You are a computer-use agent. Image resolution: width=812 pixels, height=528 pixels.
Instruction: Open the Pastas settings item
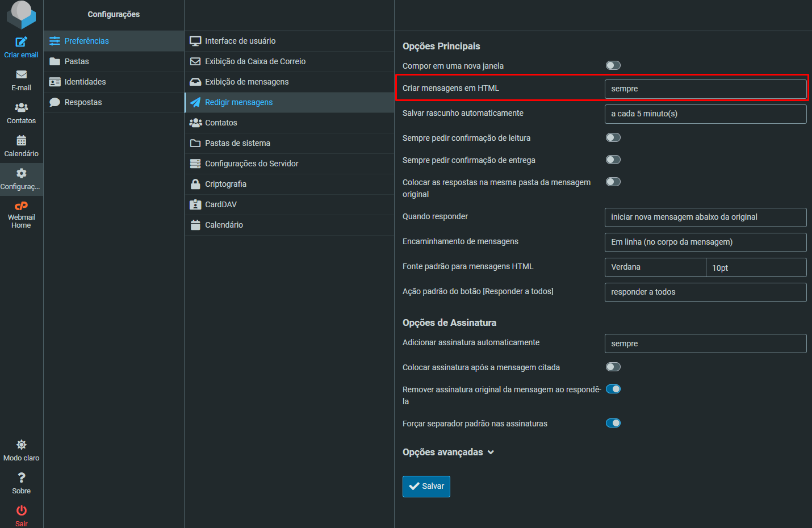click(x=77, y=61)
